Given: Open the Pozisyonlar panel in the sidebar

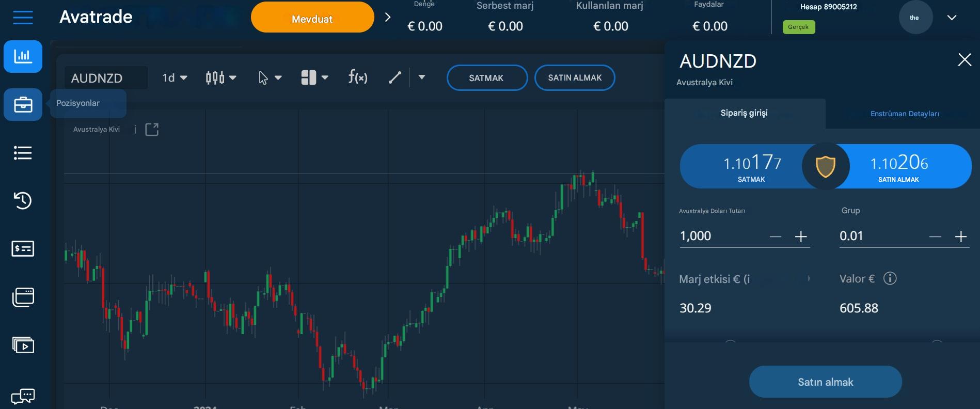Looking at the screenshot, I should [23, 104].
